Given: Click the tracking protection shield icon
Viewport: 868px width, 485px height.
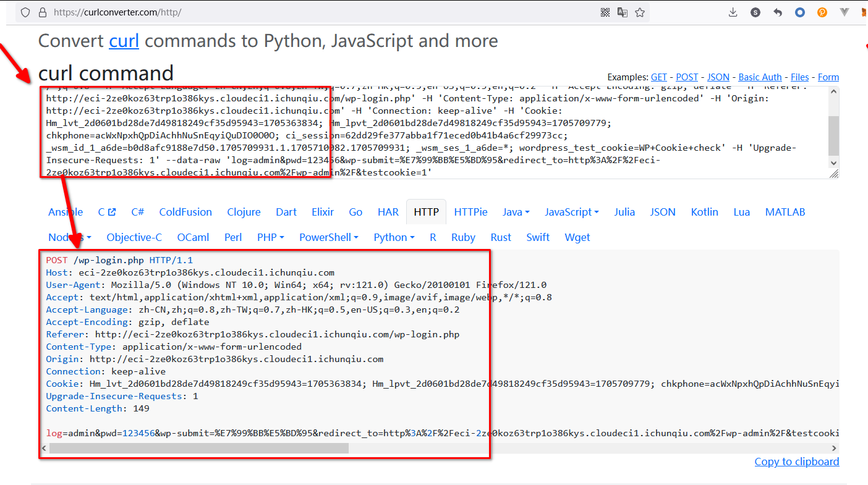Looking at the screenshot, I should [x=25, y=12].
